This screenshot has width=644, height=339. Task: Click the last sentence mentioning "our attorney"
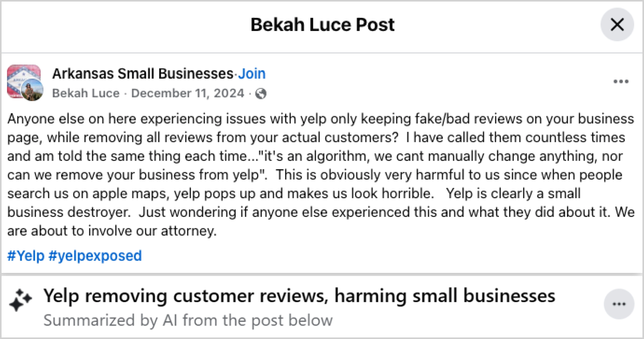pyautogui.click(x=111, y=231)
